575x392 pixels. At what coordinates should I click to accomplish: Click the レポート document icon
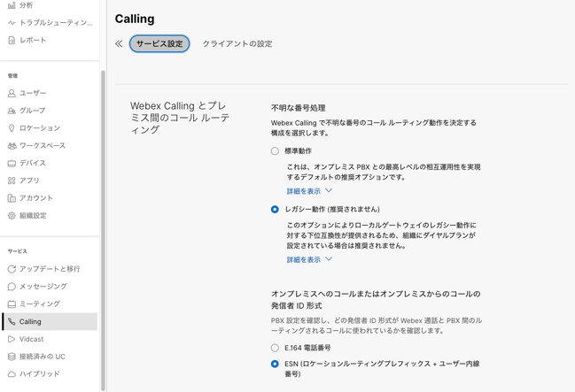tap(12, 41)
